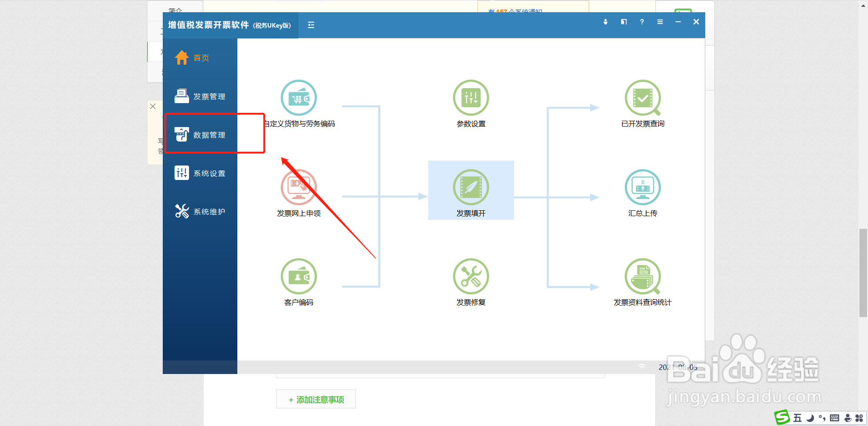Open the soft keyboard icon in IME bar
This screenshot has width=868, height=426.
coord(835,418)
